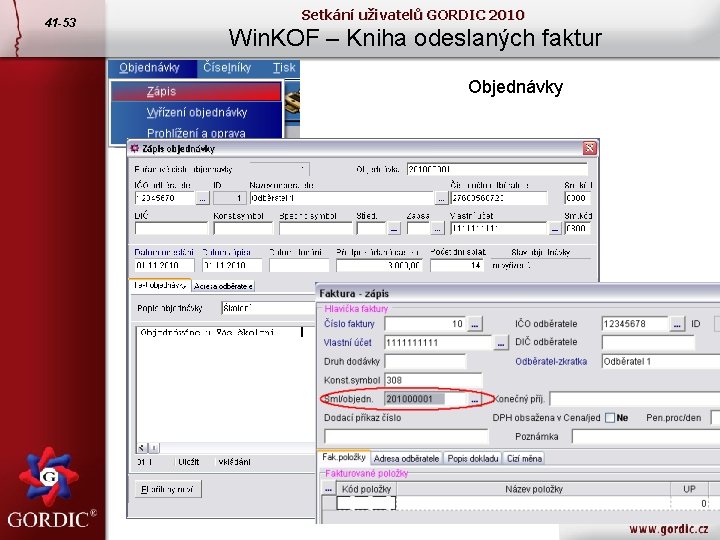The image size is (720, 540).
Task: Open lookup next to invoice IČO odběratele
Action: [x=676, y=324]
